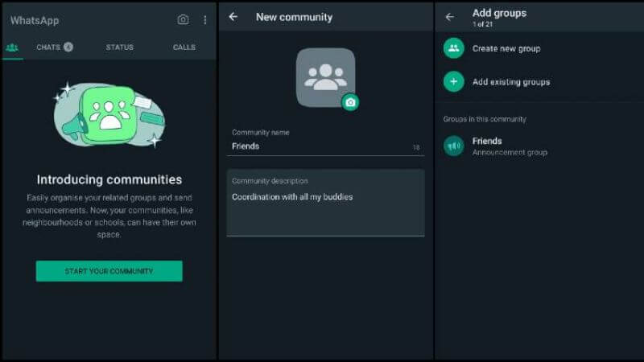644x362 pixels.
Task: Switch to the Calls tab
Action: pyautogui.click(x=184, y=47)
